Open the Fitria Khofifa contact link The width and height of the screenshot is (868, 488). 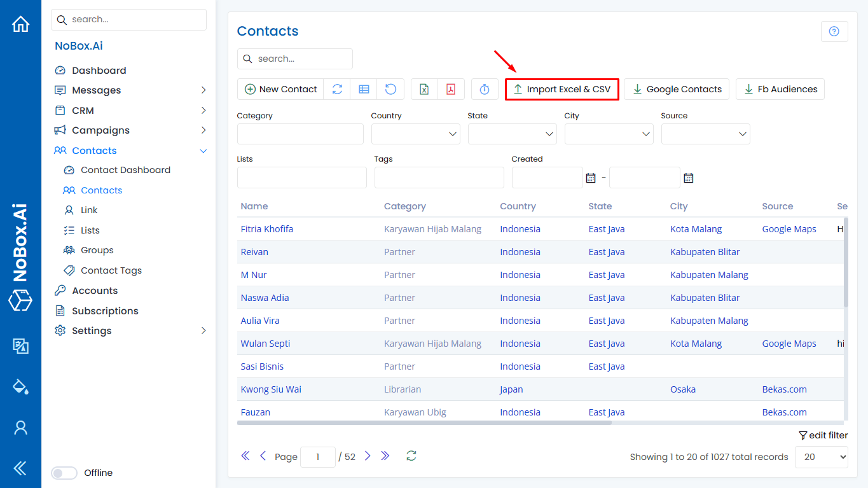coord(266,229)
